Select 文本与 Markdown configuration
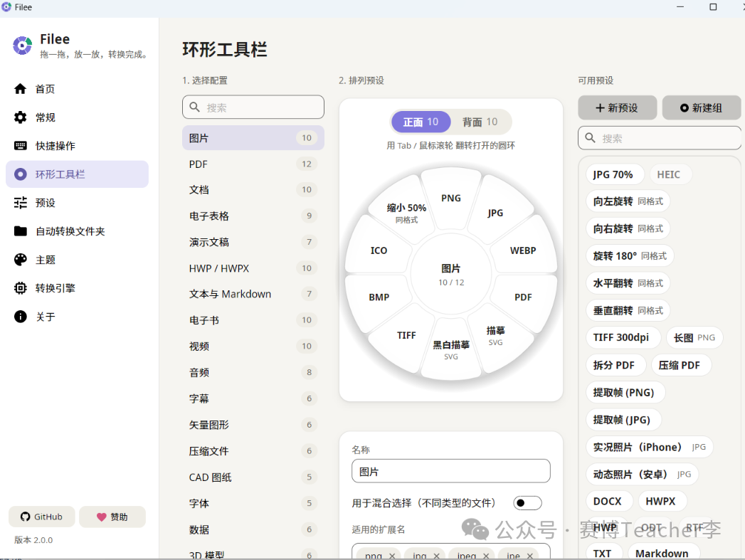The image size is (745, 560). click(x=253, y=294)
